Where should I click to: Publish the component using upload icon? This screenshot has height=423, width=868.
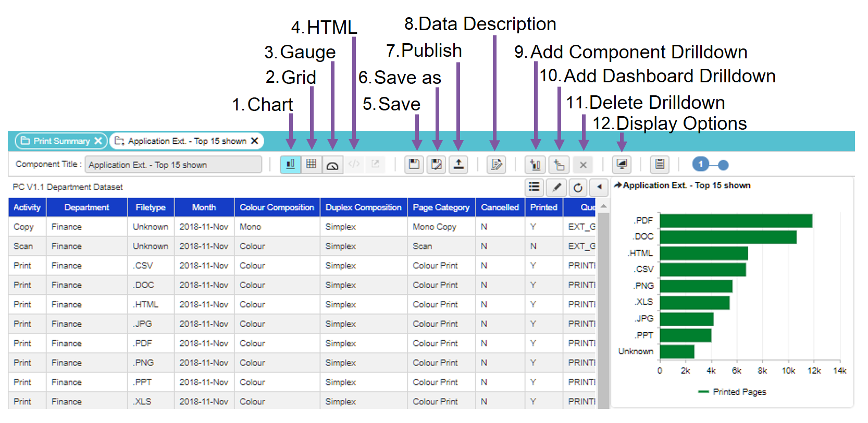click(x=458, y=165)
